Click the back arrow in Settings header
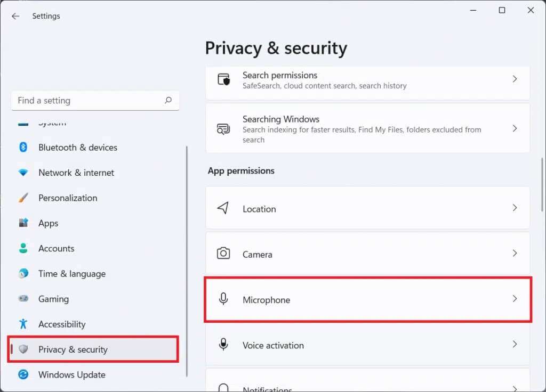The image size is (546, 392). click(15, 16)
